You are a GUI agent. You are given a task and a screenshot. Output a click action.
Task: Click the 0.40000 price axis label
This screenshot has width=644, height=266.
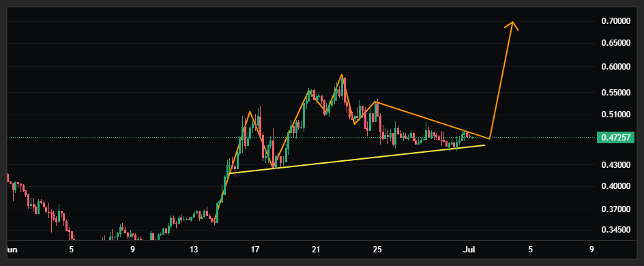tap(615, 186)
